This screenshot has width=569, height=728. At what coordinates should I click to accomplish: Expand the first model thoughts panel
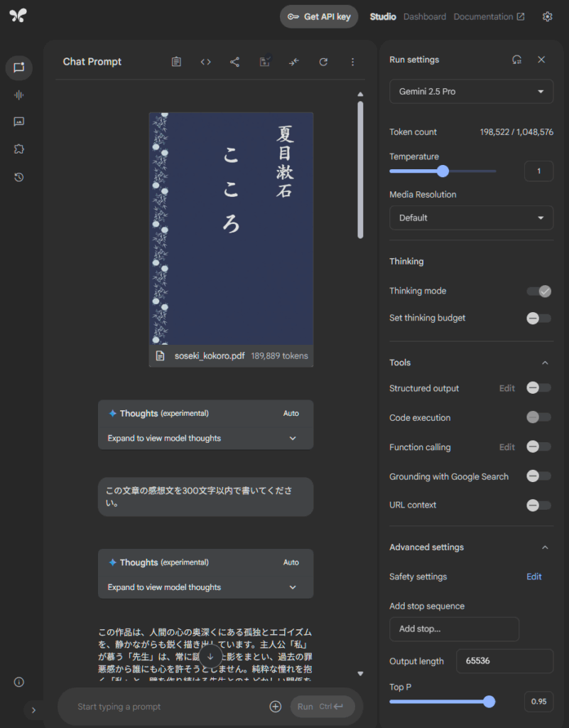tap(205, 438)
